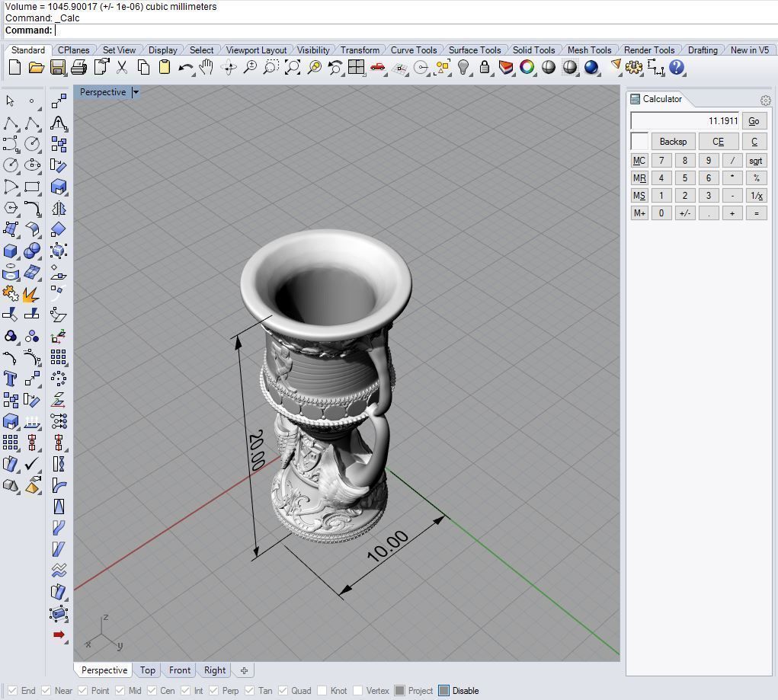Save the model with the floppy icon
The height and width of the screenshot is (700, 778).
(x=58, y=67)
